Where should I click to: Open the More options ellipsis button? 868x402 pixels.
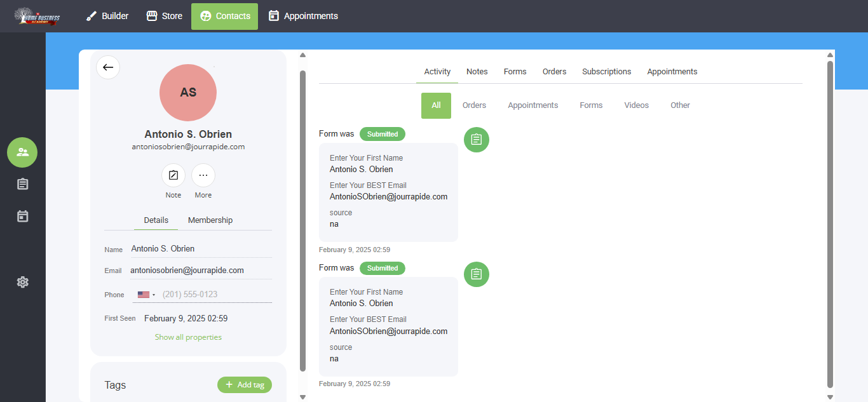203,175
